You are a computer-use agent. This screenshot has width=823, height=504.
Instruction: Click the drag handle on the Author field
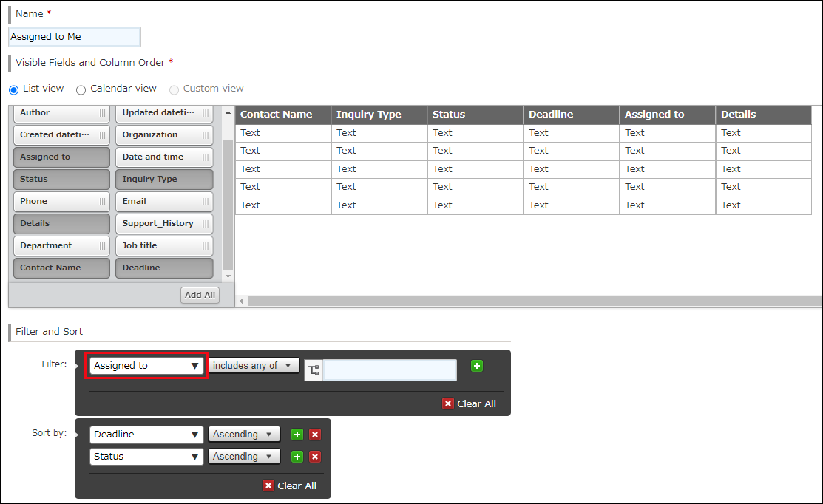click(101, 113)
